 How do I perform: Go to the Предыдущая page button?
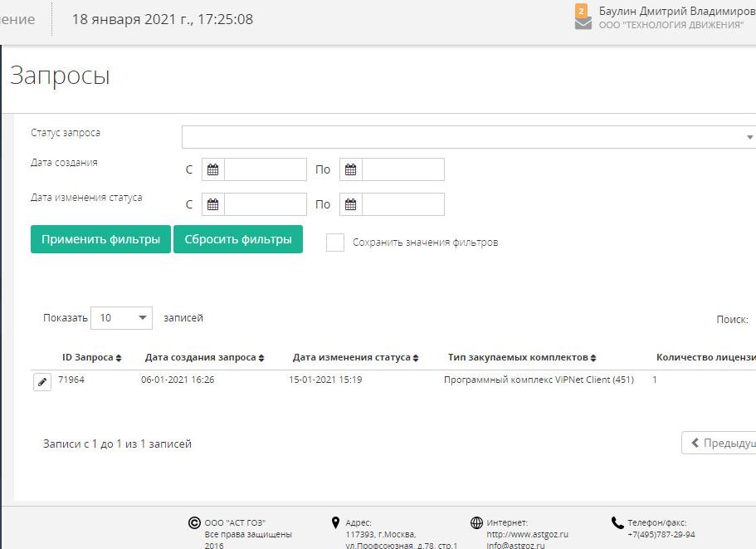pos(719,443)
